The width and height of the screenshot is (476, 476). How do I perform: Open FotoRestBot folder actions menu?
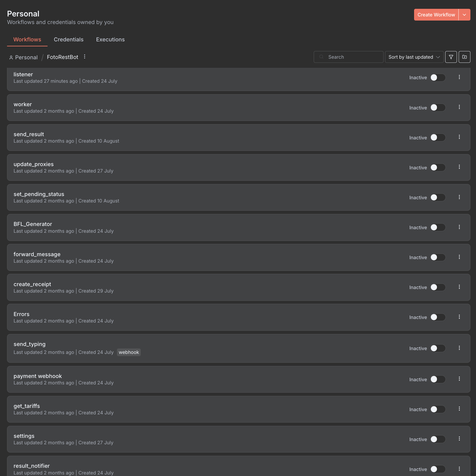point(85,57)
